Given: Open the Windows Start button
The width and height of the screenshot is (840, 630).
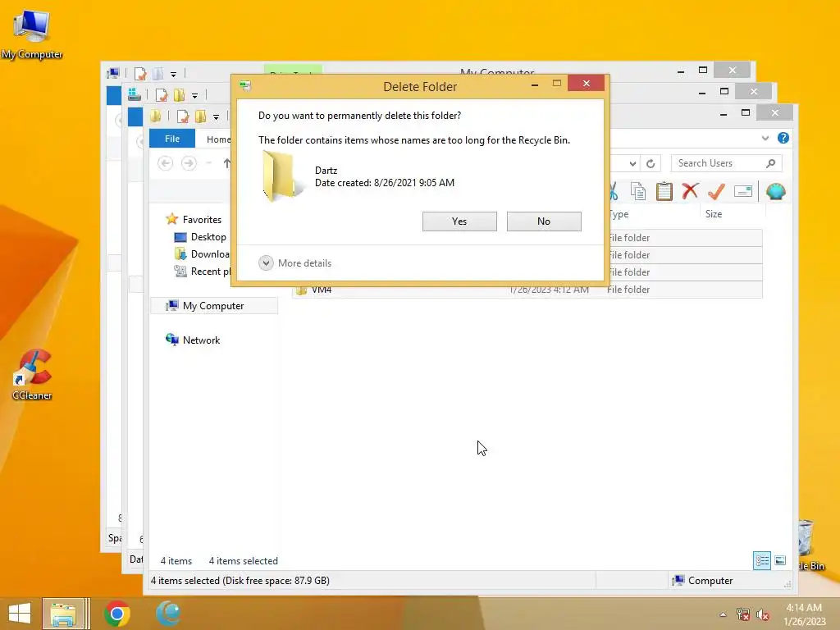Looking at the screenshot, I should pyautogui.click(x=20, y=614).
